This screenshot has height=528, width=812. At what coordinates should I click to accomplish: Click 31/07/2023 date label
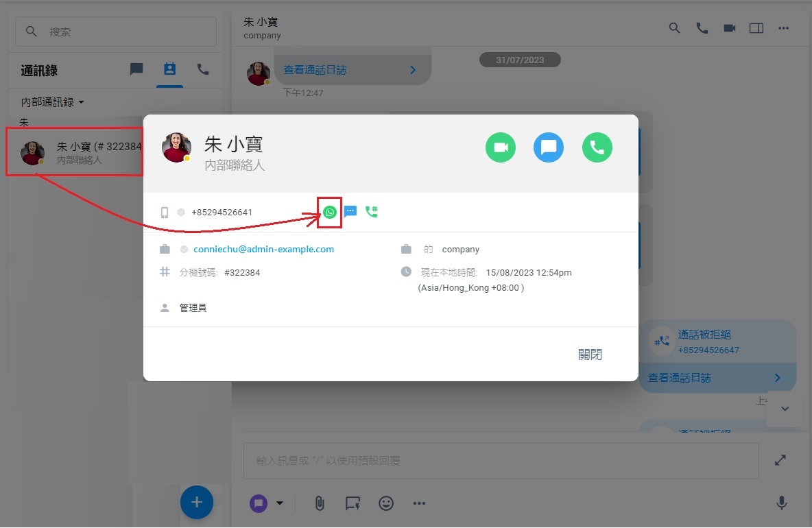(520, 60)
